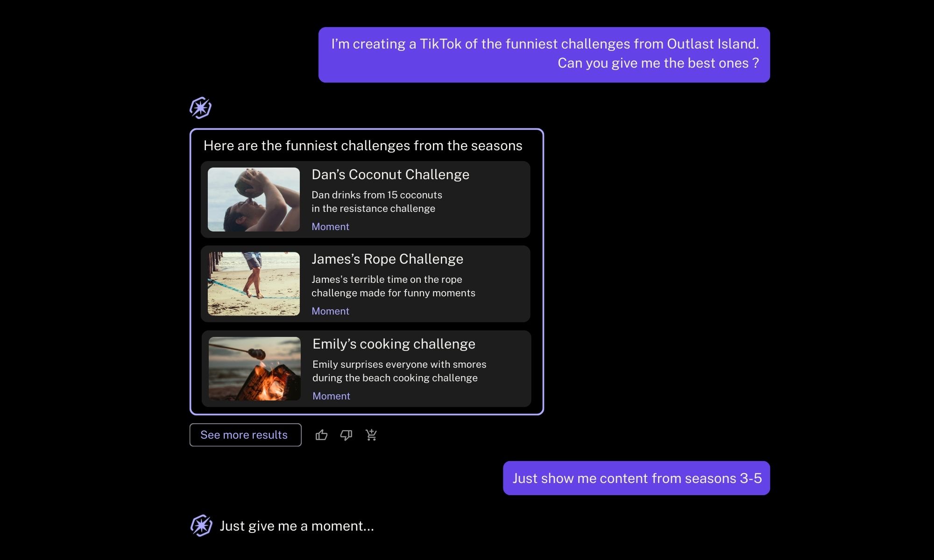Select Dan's Coconut Challenge title
This screenshot has height=560, width=934.
click(x=390, y=175)
